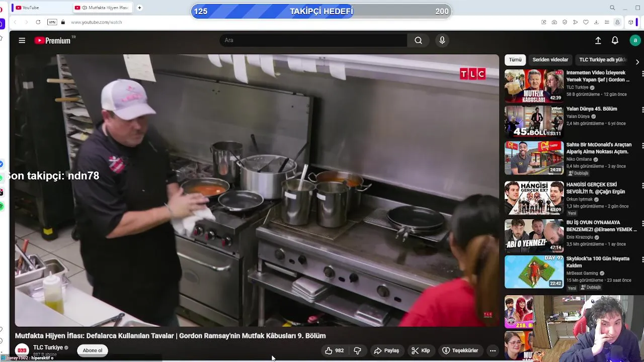Start voice search with microphone icon

point(442,40)
